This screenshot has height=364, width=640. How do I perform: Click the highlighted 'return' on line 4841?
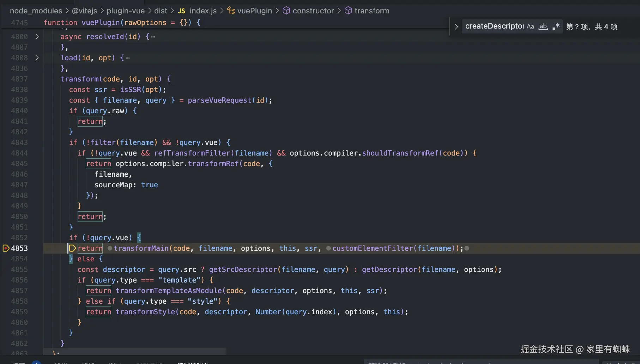click(x=90, y=121)
